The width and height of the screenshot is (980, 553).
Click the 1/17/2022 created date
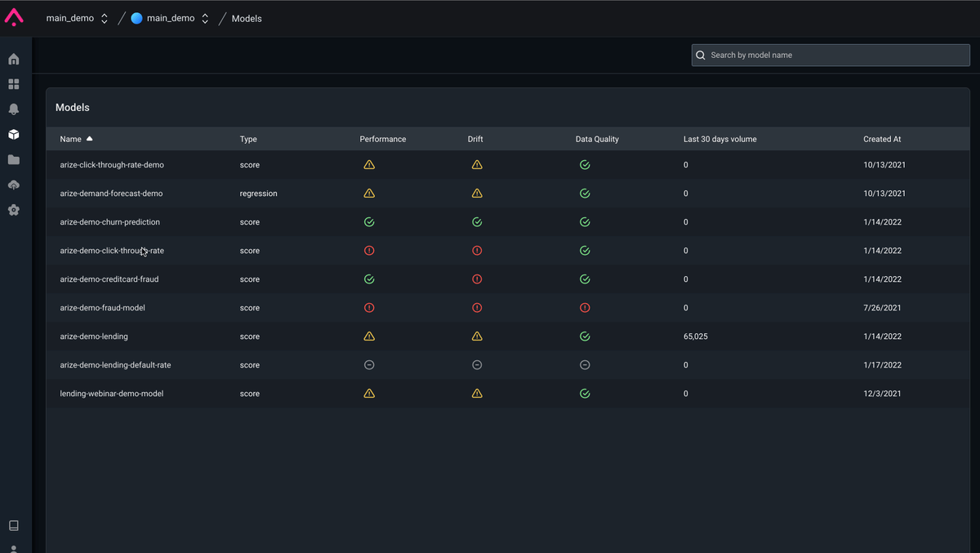tap(883, 365)
